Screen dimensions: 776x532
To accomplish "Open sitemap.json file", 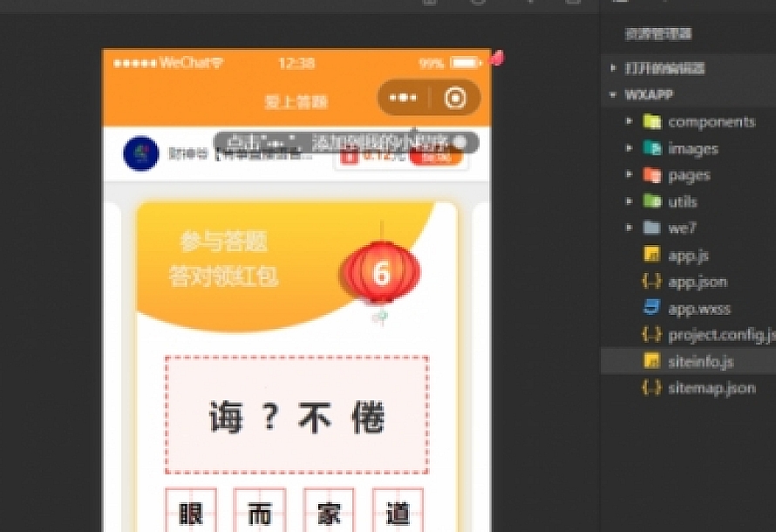I will pyautogui.click(x=711, y=387).
